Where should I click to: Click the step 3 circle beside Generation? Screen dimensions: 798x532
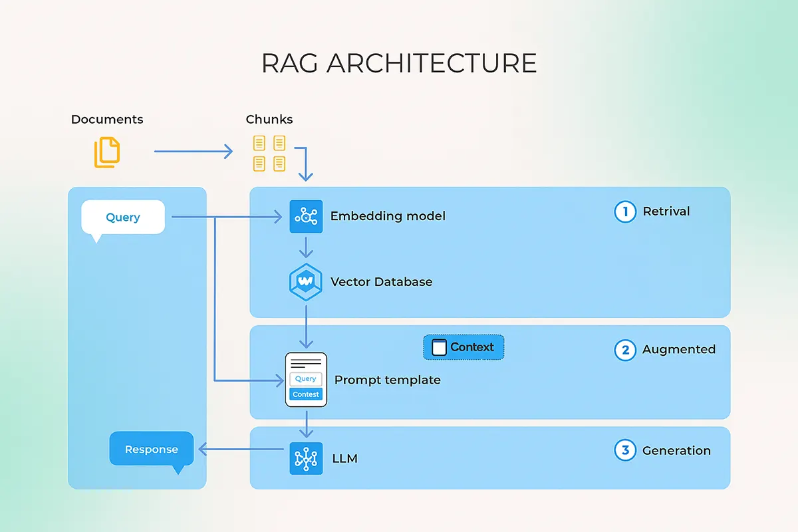pyautogui.click(x=624, y=451)
